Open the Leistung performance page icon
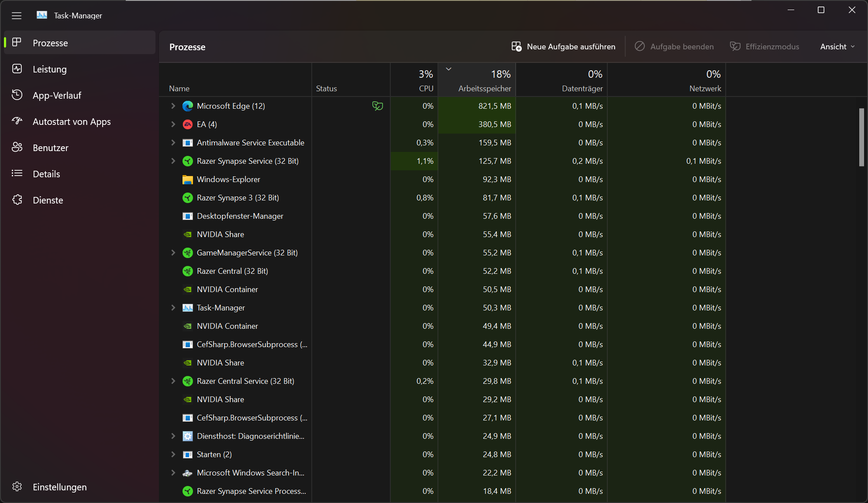This screenshot has width=868, height=503. [x=17, y=69]
